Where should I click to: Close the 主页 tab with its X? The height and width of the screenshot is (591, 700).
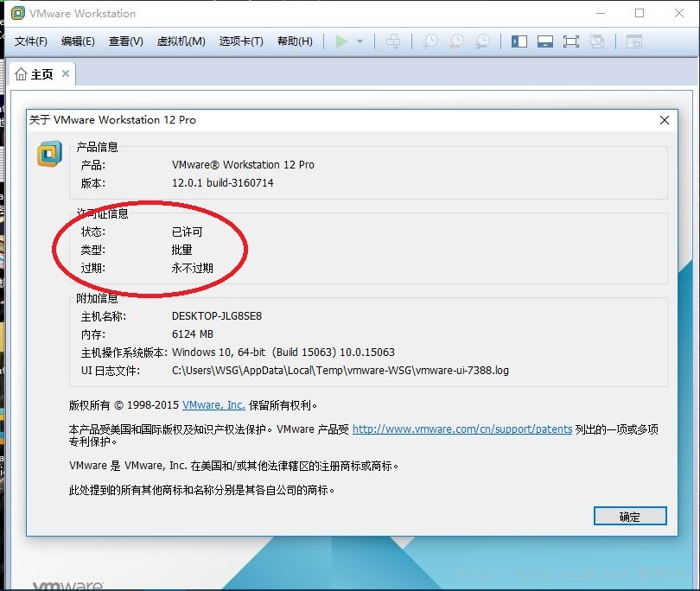click(x=66, y=73)
